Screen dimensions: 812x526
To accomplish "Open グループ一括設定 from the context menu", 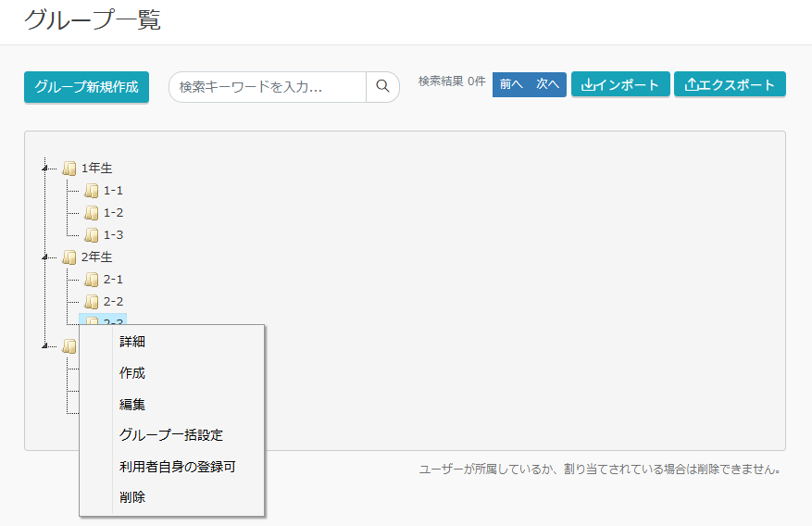I will point(171,435).
